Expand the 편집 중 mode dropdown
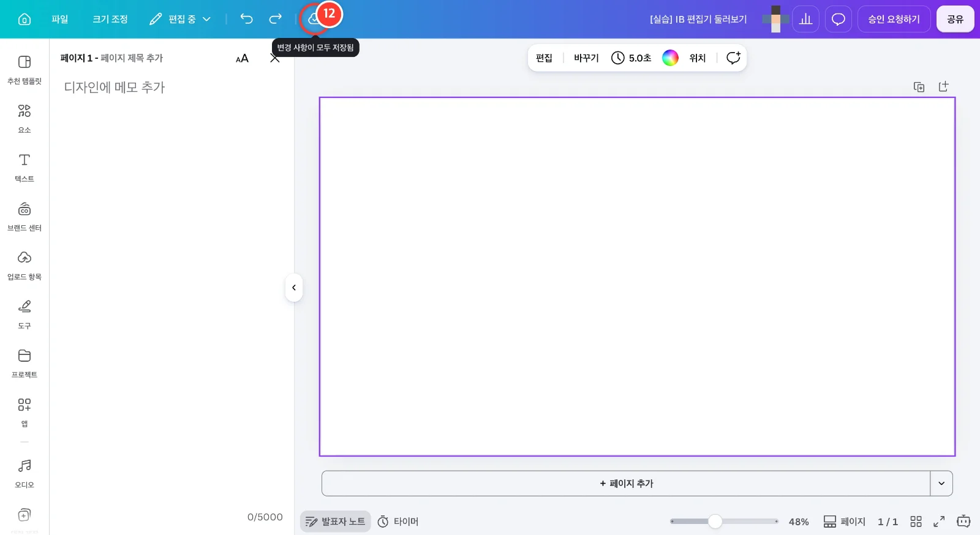This screenshot has width=980, height=535. pyautogui.click(x=180, y=19)
